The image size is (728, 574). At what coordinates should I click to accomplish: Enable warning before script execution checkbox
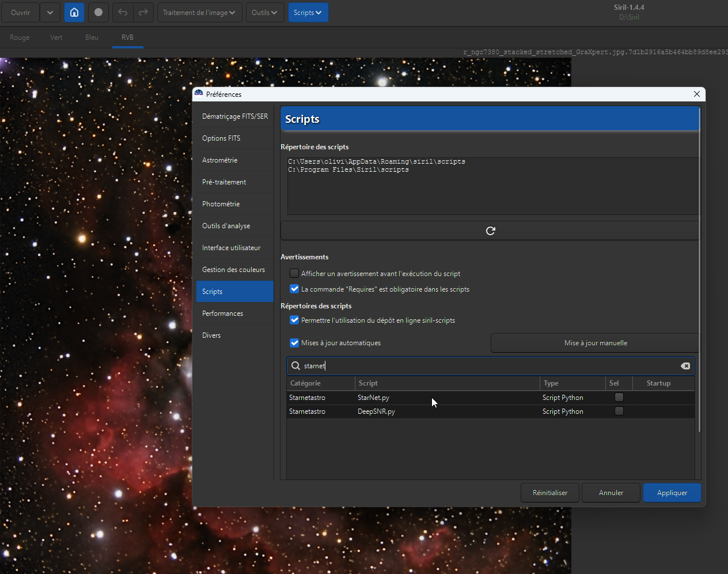[294, 274]
